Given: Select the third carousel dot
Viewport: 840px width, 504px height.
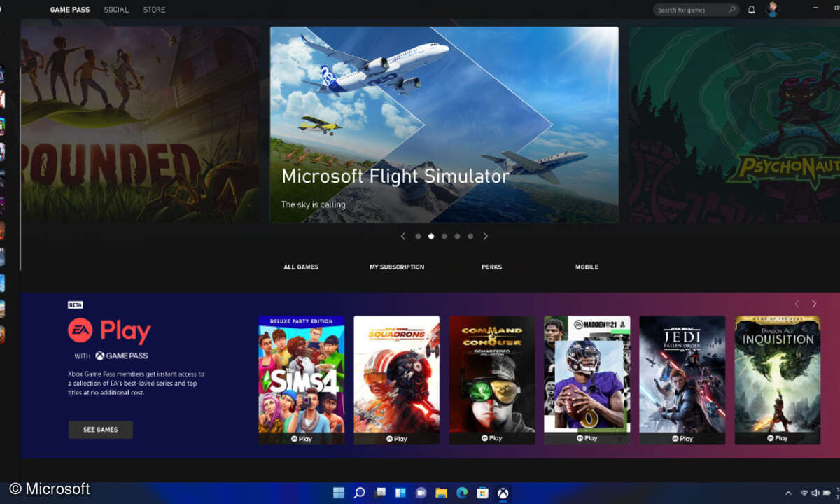Looking at the screenshot, I should point(444,237).
